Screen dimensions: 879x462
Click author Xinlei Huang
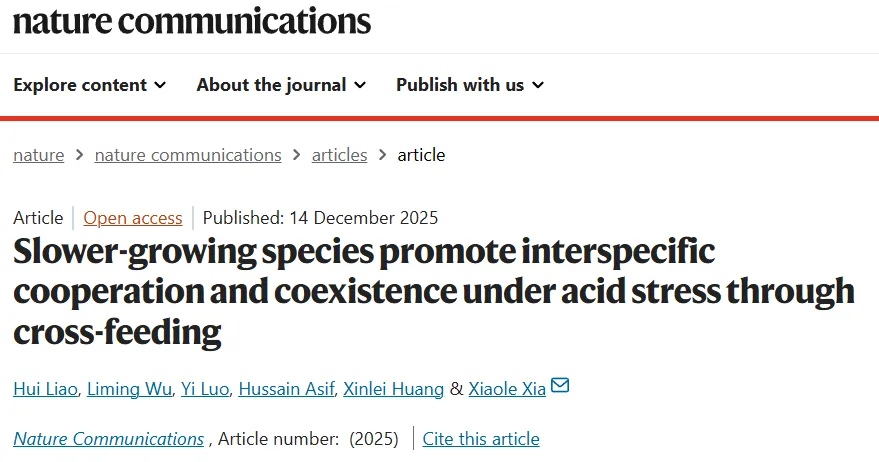393,389
